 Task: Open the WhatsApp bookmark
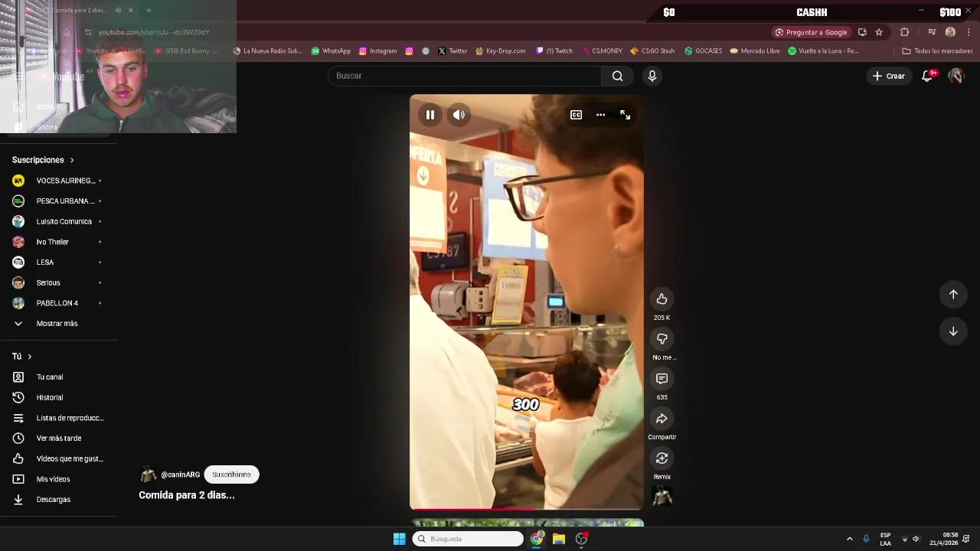(331, 51)
